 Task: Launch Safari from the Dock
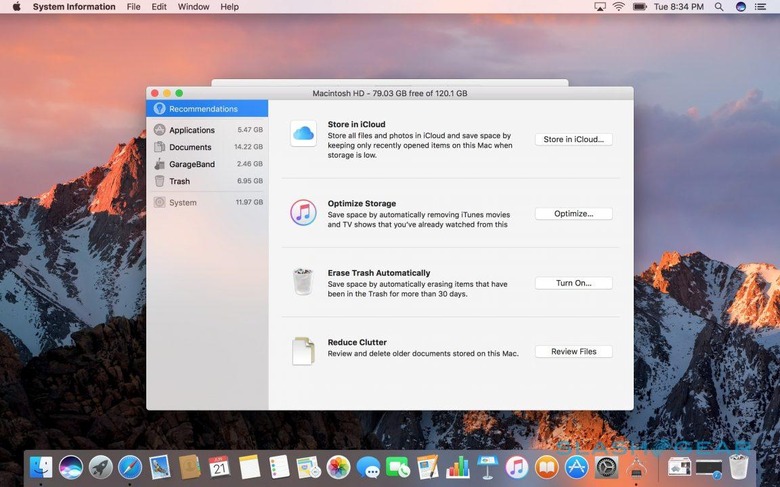[130, 467]
